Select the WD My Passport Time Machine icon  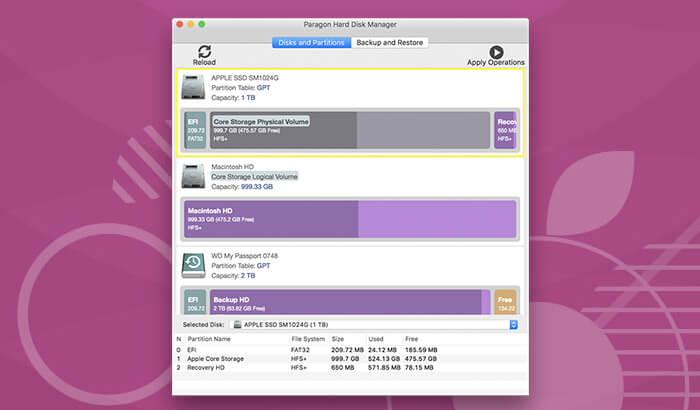tap(193, 265)
